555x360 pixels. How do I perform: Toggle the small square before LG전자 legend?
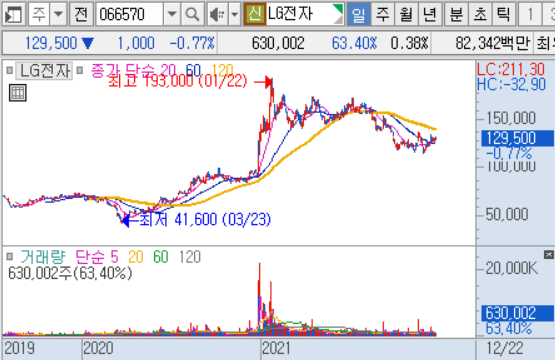[x=10, y=70]
